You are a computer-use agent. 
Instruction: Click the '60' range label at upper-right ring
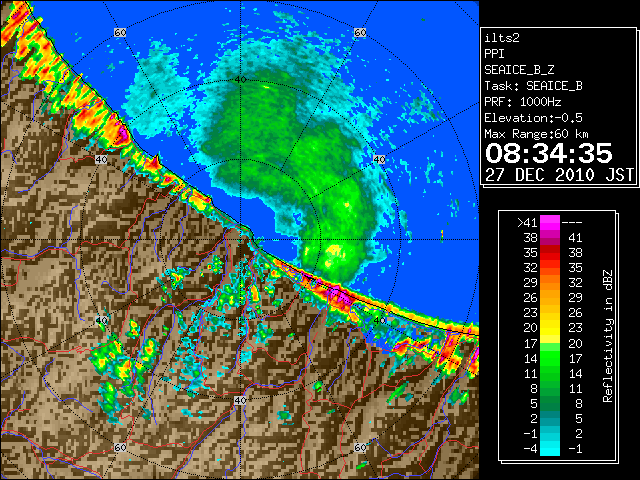[360, 32]
